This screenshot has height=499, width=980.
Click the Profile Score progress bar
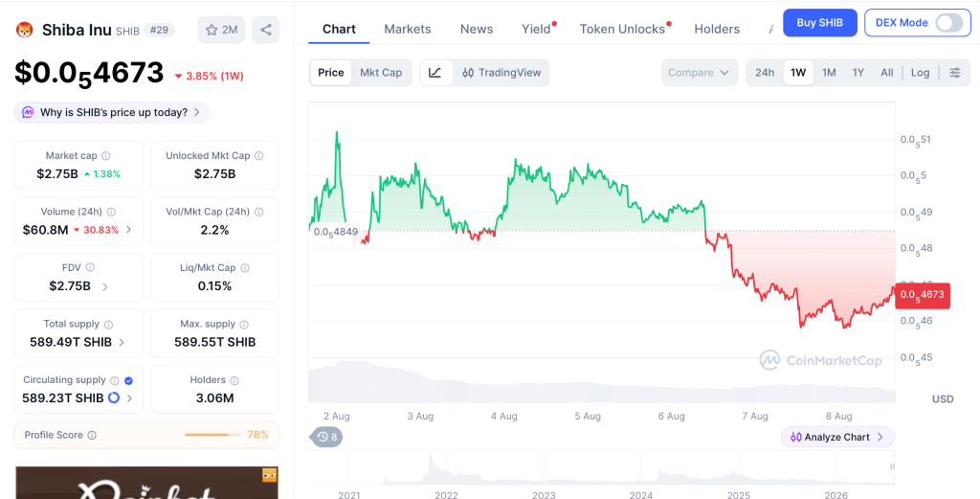[212, 435]
